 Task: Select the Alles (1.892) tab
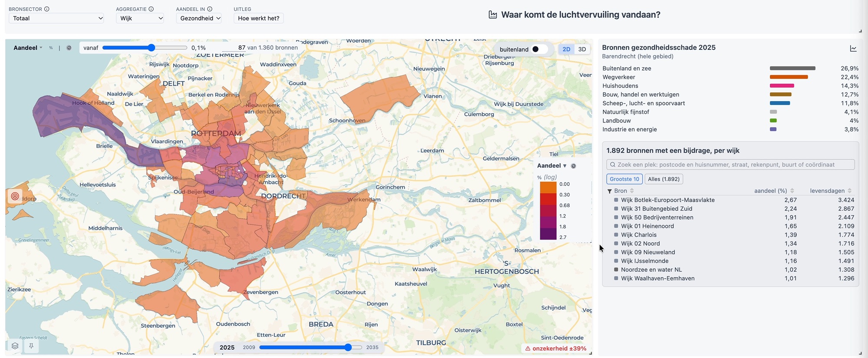(664, 179)
